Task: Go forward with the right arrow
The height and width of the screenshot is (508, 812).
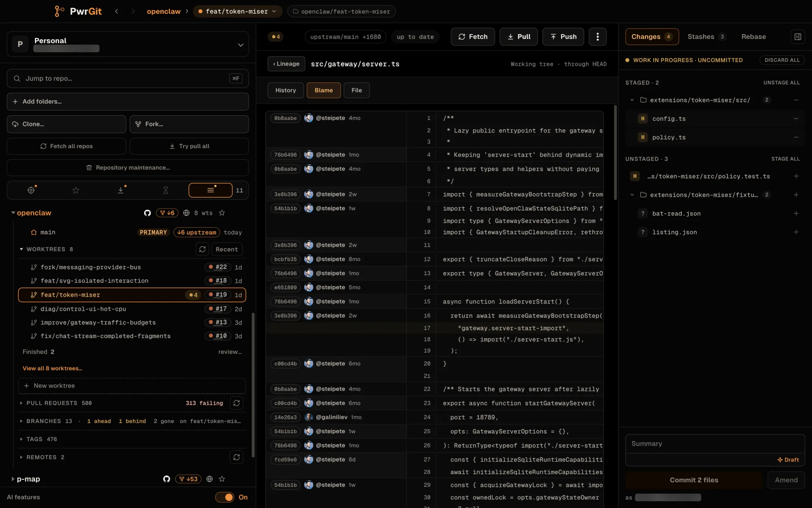Action: [133, 11]
